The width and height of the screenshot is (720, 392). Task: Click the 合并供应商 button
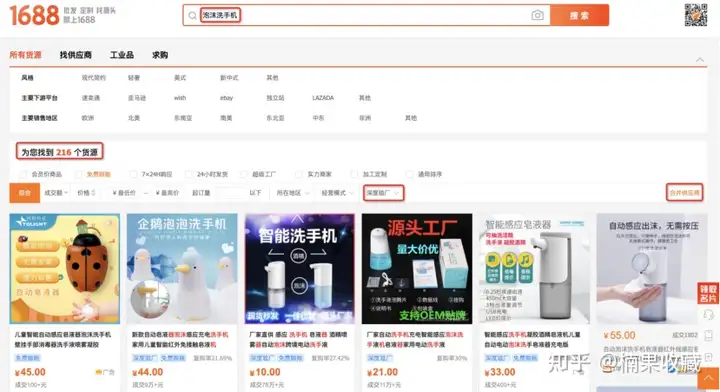click(684, 193)
